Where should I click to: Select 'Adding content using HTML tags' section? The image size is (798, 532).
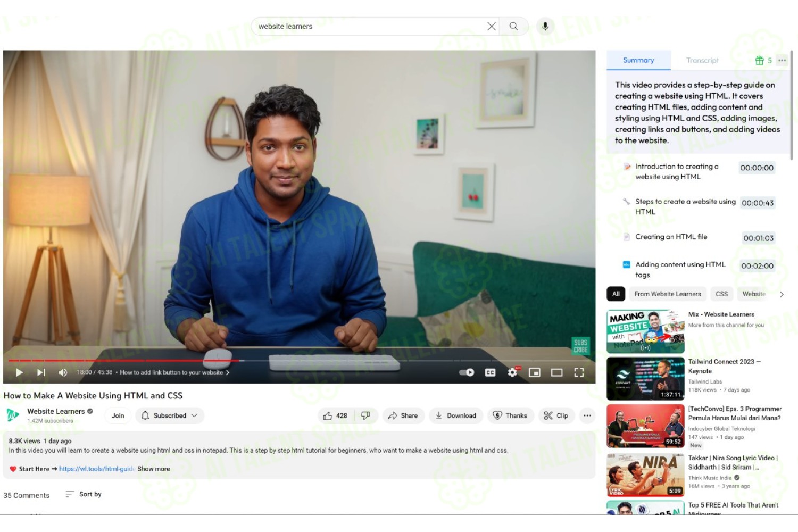tap(680, 269)
